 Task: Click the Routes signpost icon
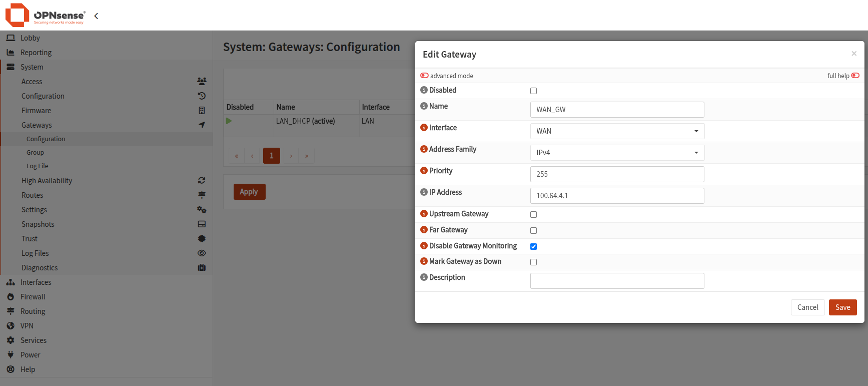(x=202, y=195)
